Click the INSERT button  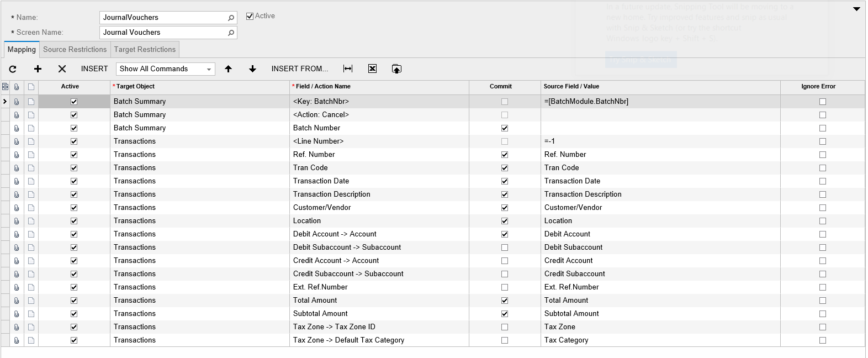94,69
